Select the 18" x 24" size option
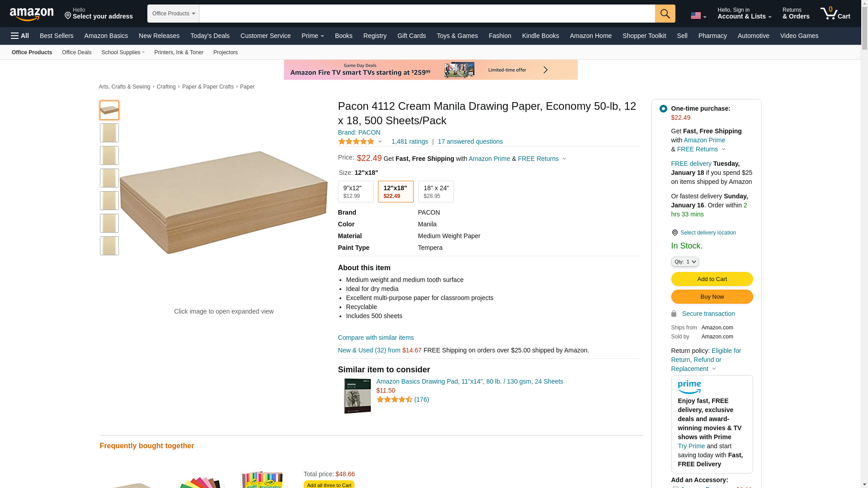Image resolution: width=868 pixels, height=488 pixels. click(435, 192)
